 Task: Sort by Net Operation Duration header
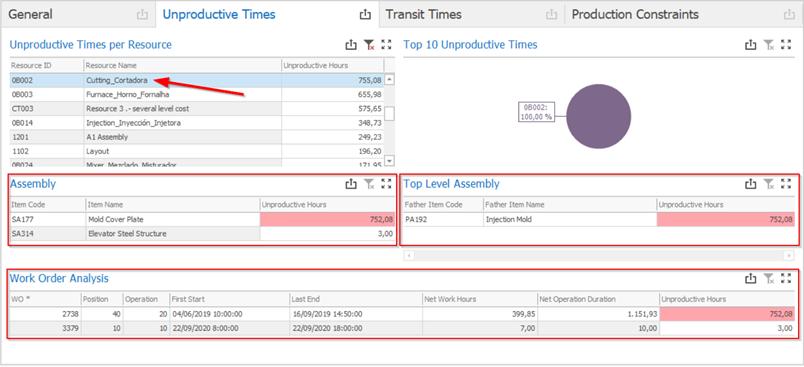(598, 299)
